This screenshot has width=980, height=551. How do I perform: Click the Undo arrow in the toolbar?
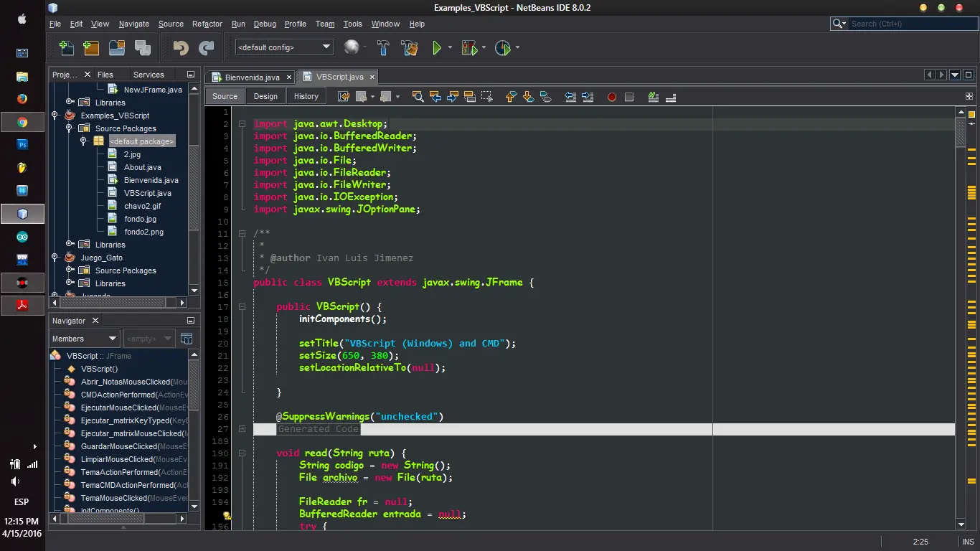tap(181, 48)
